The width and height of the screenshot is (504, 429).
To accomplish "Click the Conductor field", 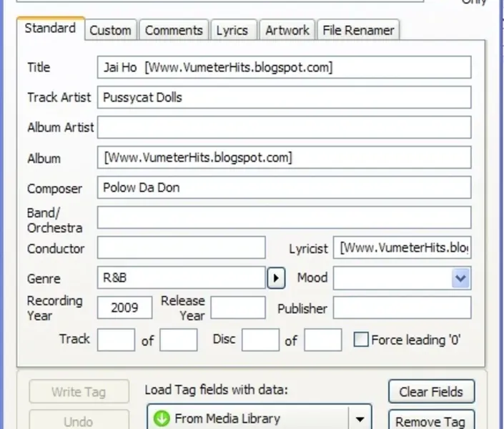I will coord(182,247).
